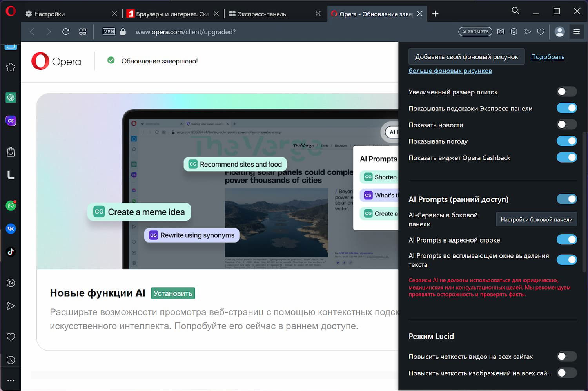The image size is (588, 391).
Task: Take a snapshot with the camera icon
Action: pyautogui.click(x=501, y=32)
